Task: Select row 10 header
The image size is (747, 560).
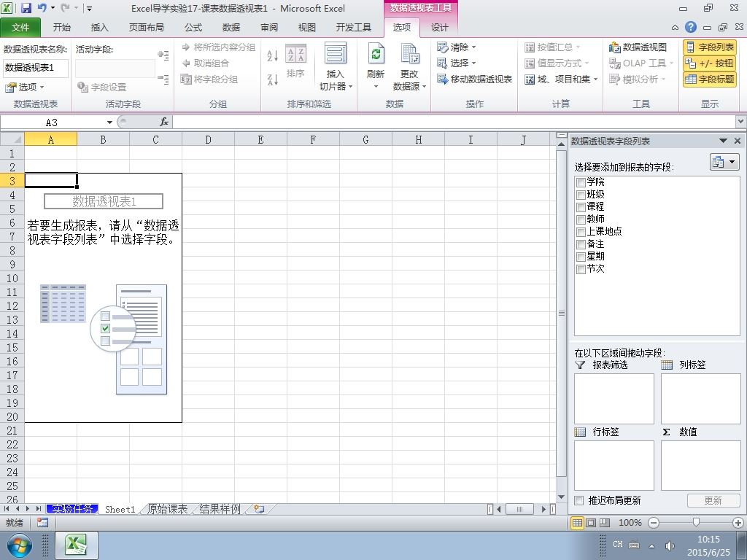Action: (x=12, y=278)
